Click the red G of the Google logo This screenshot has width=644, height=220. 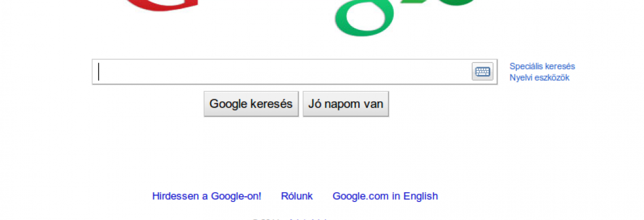(x=160, y=5)
